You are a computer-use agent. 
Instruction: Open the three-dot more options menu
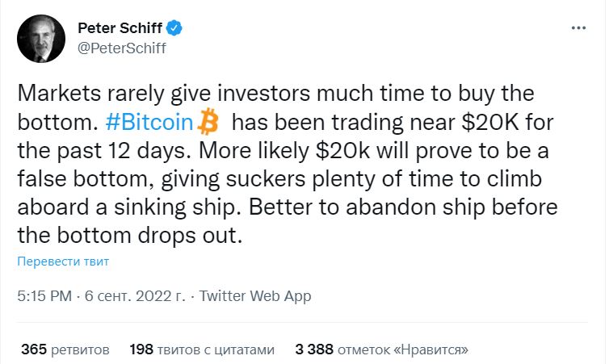tap(578, 28)
